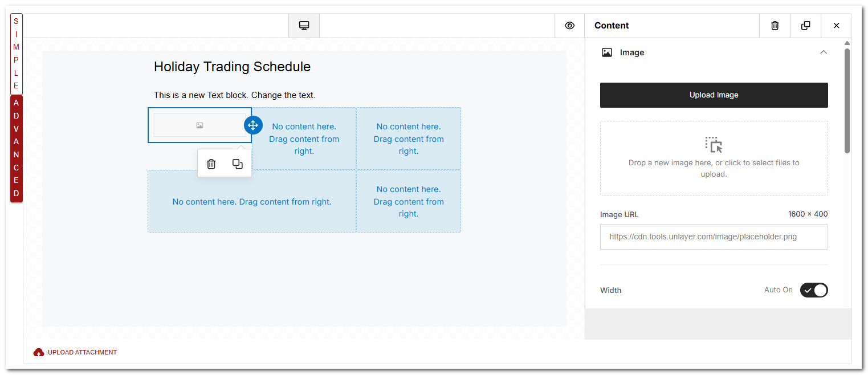Toggle the Width Auto On switch
This screenshot has height=375, width=868.
(813, 290)
